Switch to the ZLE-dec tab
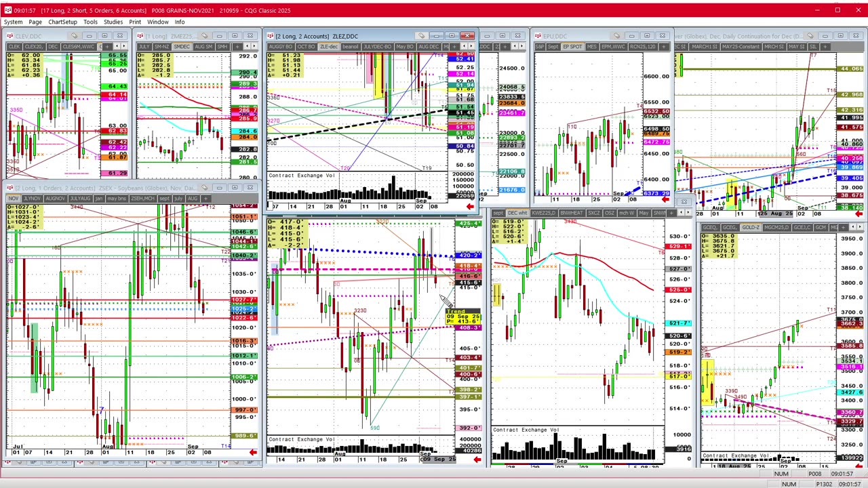This screenshot has width=868, height=488. 329,46
